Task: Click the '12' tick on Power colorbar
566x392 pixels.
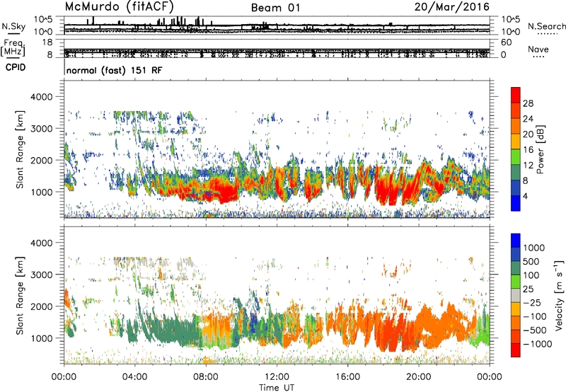Action: tap(528, 166)
